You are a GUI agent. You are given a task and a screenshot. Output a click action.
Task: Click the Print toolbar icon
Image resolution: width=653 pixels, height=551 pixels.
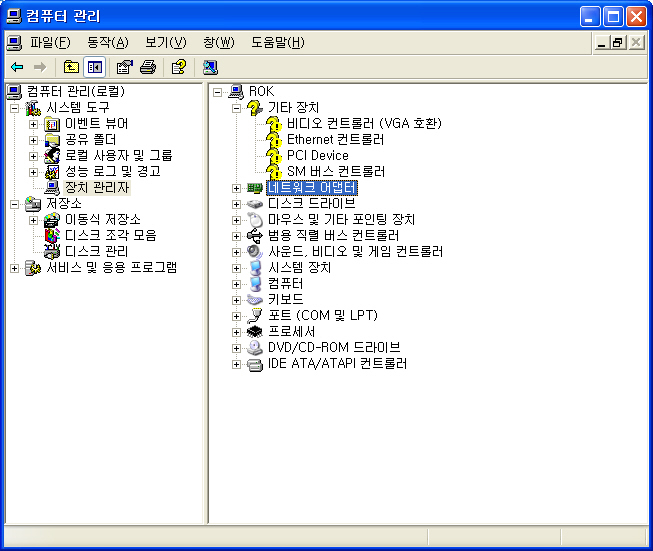pyautogui.click(x=148, y=67)
